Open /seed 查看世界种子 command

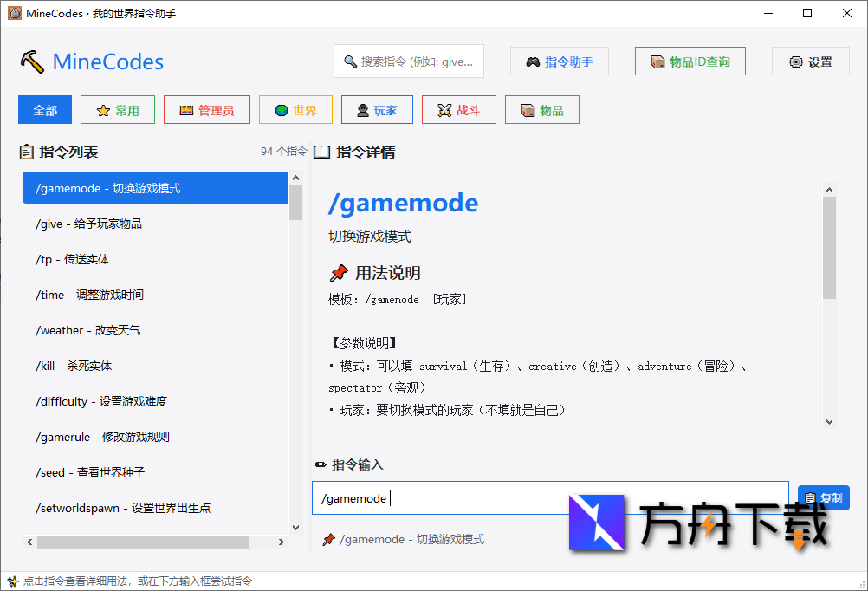[156, 472]
